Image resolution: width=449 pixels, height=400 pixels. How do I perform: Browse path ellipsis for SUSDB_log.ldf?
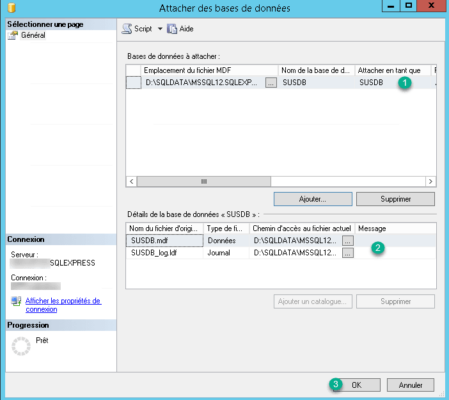(348, 253)
